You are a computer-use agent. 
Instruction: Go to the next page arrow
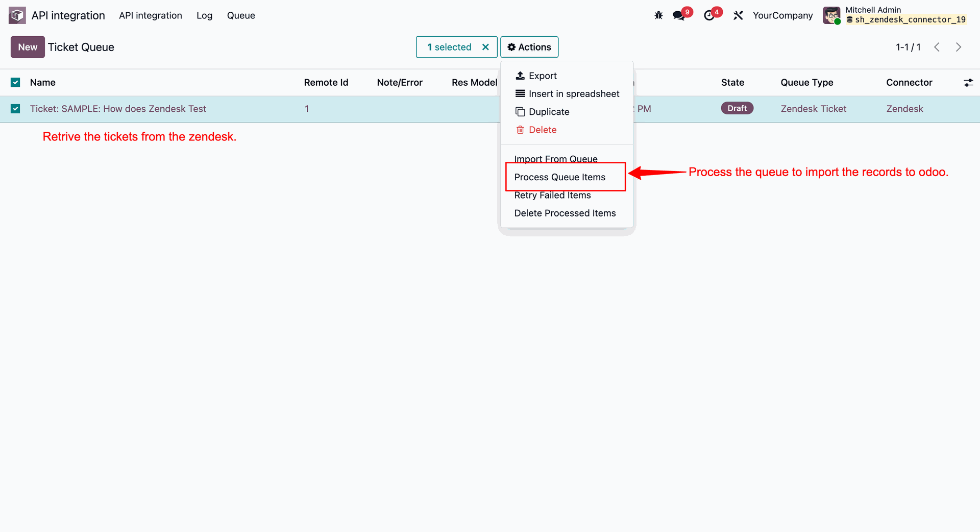click(959, 47)
